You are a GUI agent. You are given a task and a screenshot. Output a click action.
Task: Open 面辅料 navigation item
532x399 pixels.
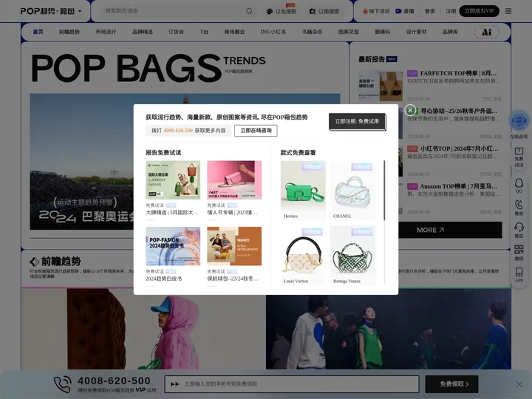383,32
